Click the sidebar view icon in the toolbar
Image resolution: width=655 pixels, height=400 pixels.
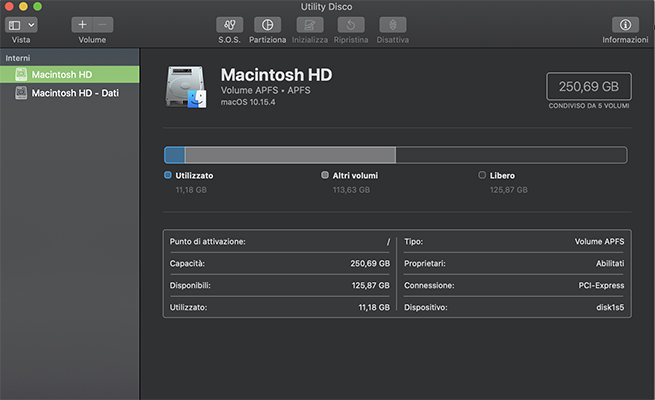point(15,25)
